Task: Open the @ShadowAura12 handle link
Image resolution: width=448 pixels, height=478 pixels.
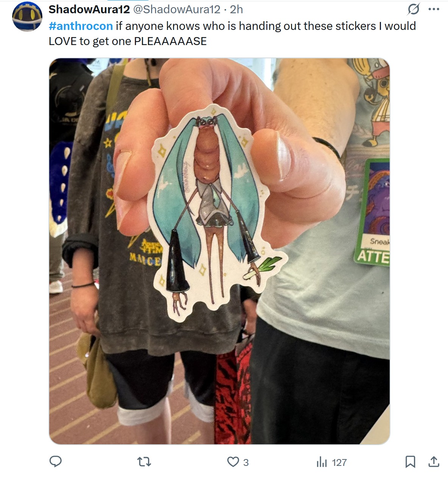Action: (176, 9)
